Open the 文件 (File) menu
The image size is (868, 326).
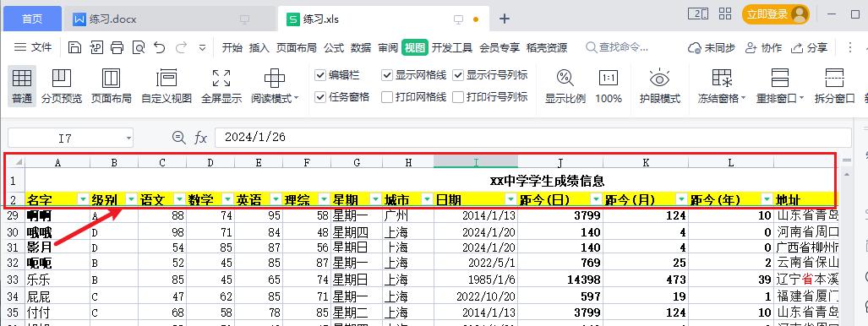[x=33, y=47]
